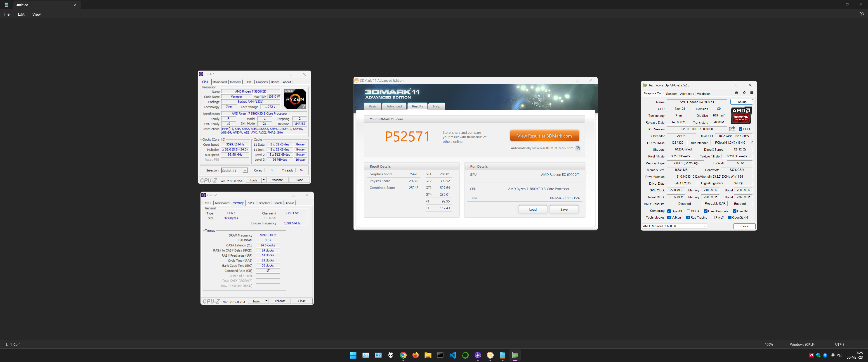Switch to Sensors tab in GPU-Z
Viewport: 868px width, 362px height.
pos(671,94)
